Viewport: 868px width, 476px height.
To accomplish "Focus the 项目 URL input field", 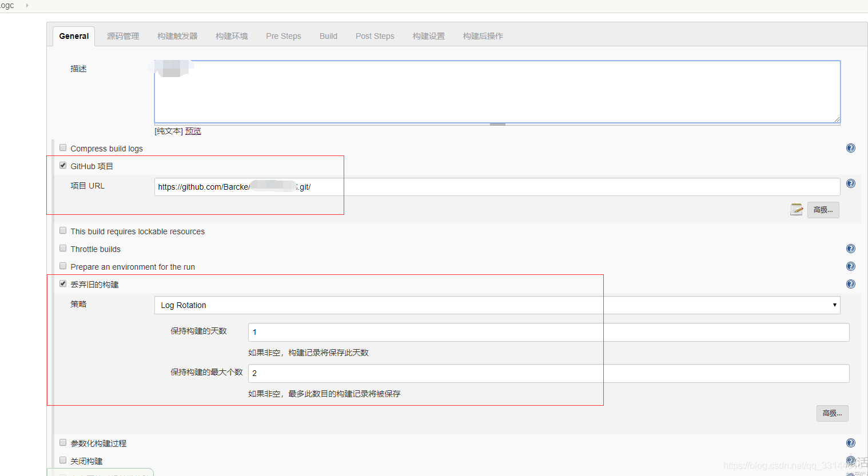I will click(497, 187).
